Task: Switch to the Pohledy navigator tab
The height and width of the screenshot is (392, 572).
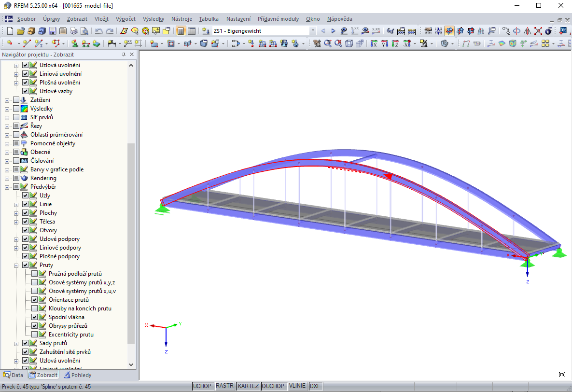Action: point(78,375)
